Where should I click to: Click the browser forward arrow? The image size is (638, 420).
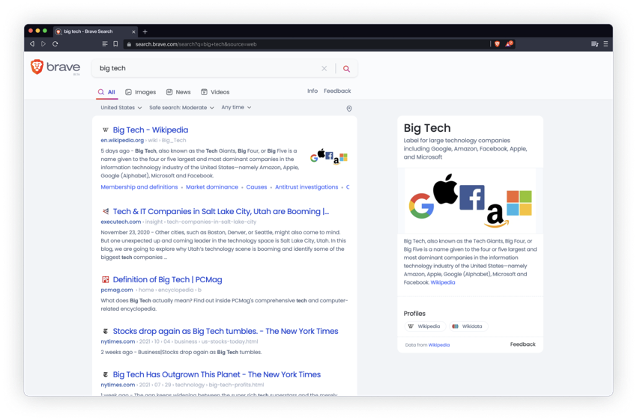(43, 44)
